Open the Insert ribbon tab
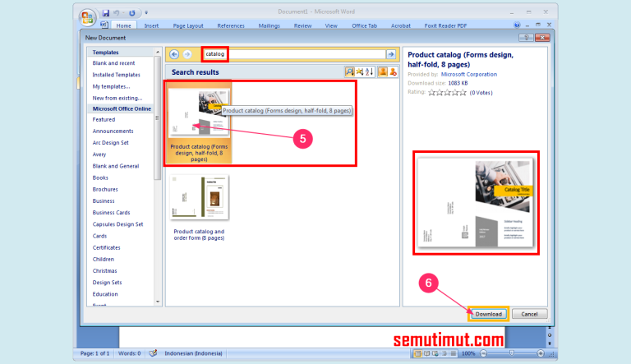Viewport: 631px width, 364px height. click(x=151, y=25)
